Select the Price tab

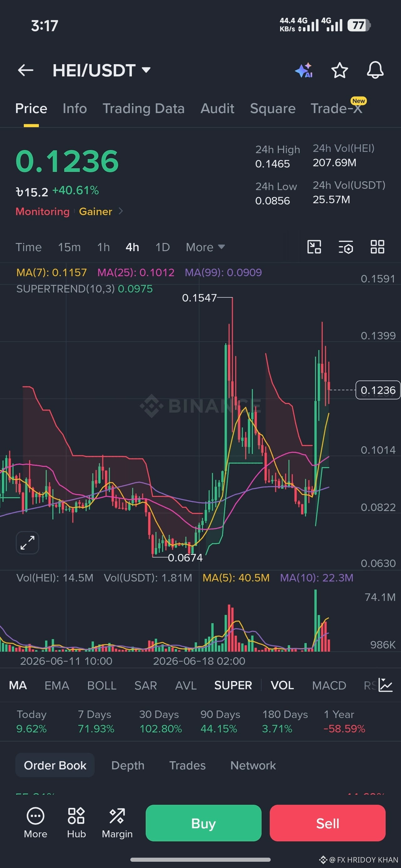(31, 108)
